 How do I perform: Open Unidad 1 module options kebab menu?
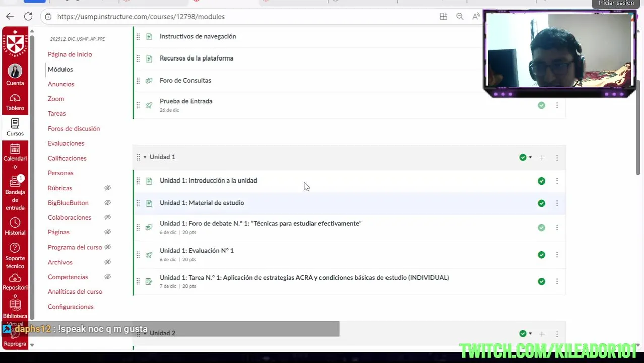coord(557,158)
